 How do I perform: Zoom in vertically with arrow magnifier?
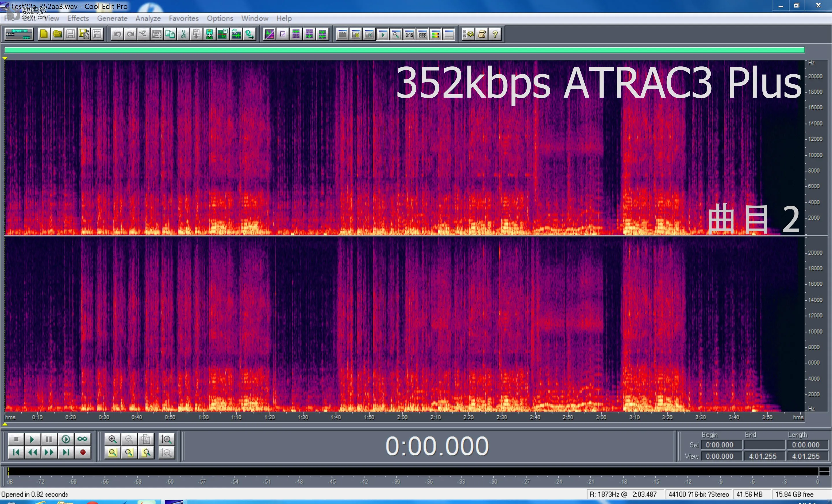pyautogui.click(x=166, y=439)
